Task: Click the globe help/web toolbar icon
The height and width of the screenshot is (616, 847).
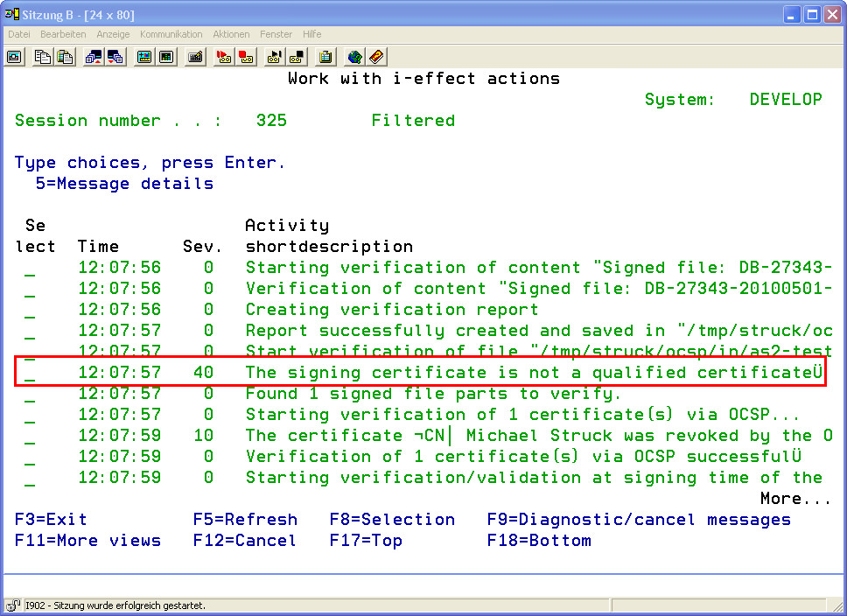Action: [354, 57]
